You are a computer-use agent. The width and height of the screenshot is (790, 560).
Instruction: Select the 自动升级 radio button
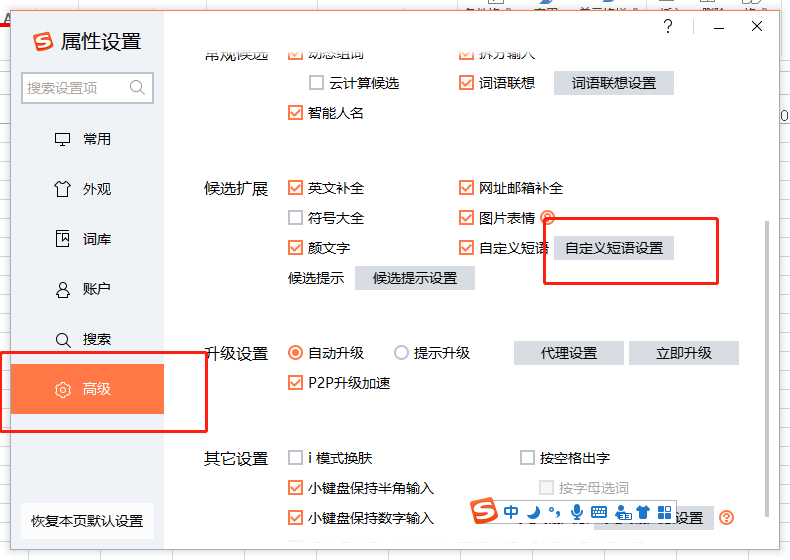(x=295, y=353)
